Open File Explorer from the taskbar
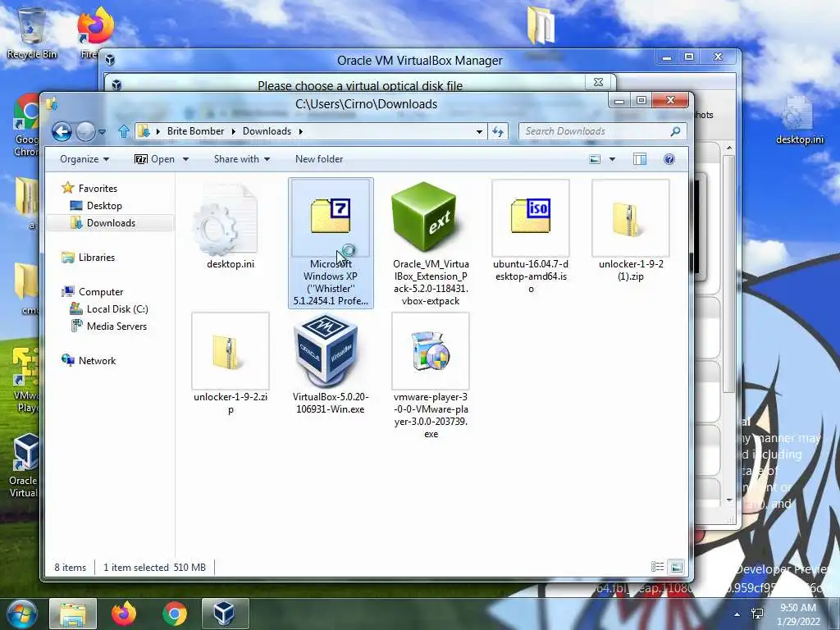This screenshot has width=840, height=630. point(73,614)
